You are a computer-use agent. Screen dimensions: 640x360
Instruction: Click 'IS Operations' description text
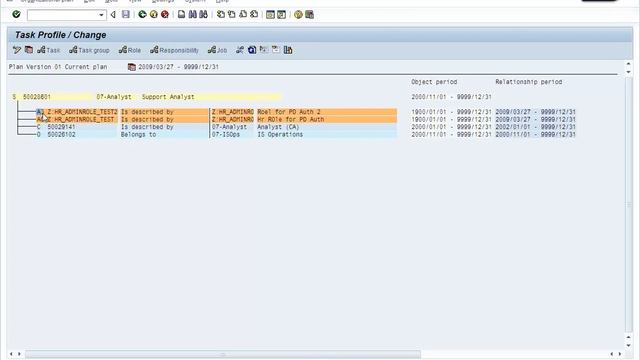pos(280,134)
